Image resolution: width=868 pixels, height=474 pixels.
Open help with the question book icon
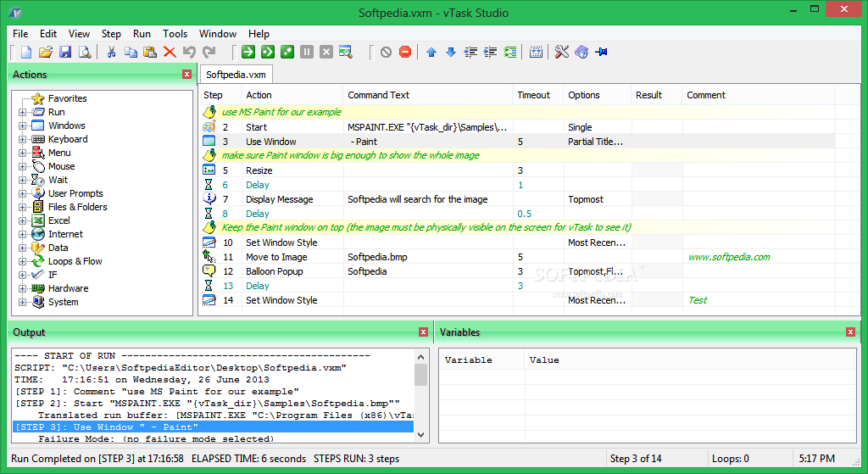click(x=581, y=52)
